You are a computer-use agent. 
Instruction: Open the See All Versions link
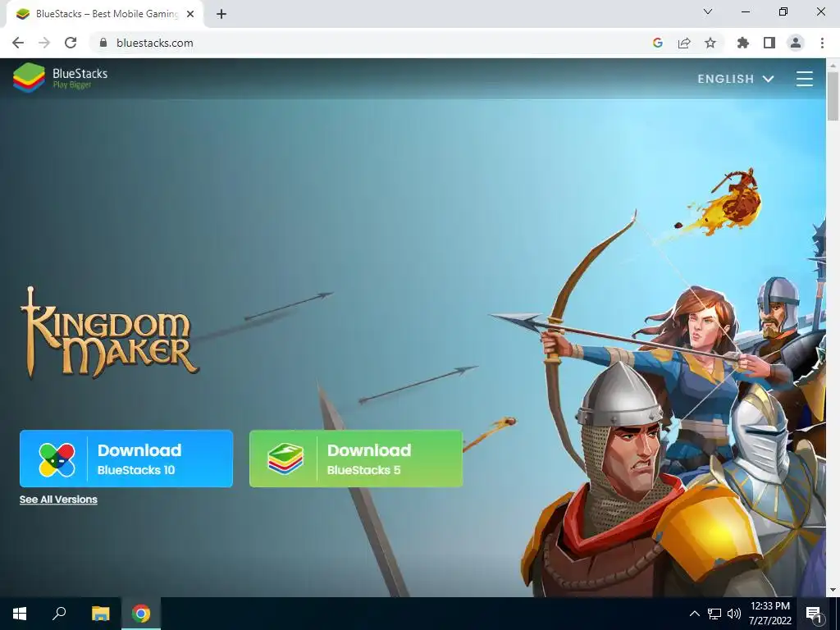click(x=58, y=500)
